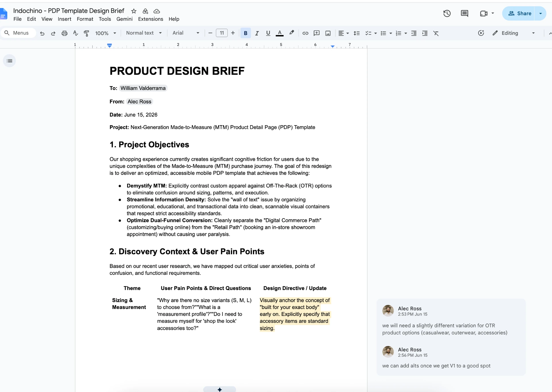Show all comments panel icon
Image resolution: width=552 pixels, height=392 pixels.
(465, 13)
